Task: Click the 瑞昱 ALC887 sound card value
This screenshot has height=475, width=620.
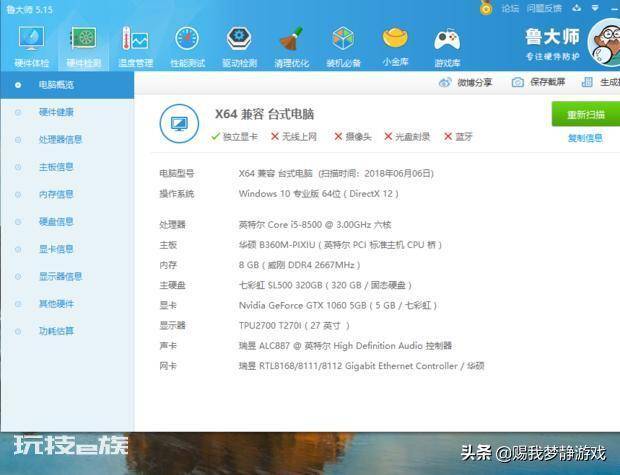Action: pyautogui.click(x=345, y=346)
